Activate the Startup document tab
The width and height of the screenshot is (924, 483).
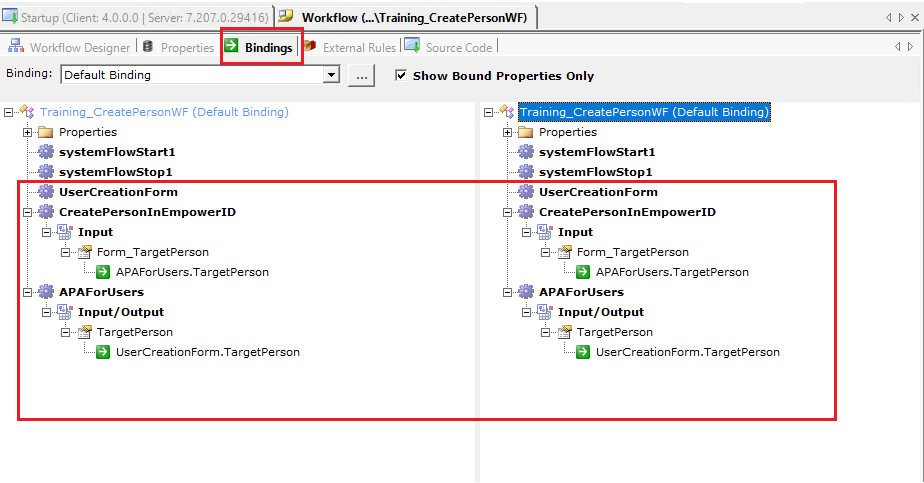[136, 17]
